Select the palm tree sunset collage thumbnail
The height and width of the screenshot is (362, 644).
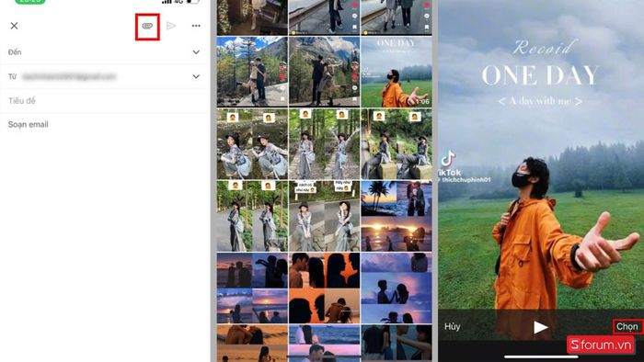(397, 216)
